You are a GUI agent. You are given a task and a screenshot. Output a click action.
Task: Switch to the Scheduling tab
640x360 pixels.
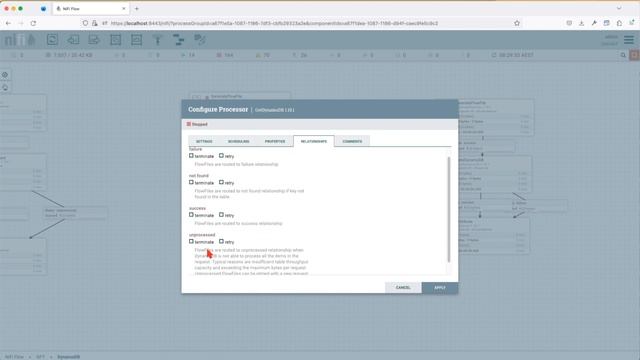pos(239,141)
